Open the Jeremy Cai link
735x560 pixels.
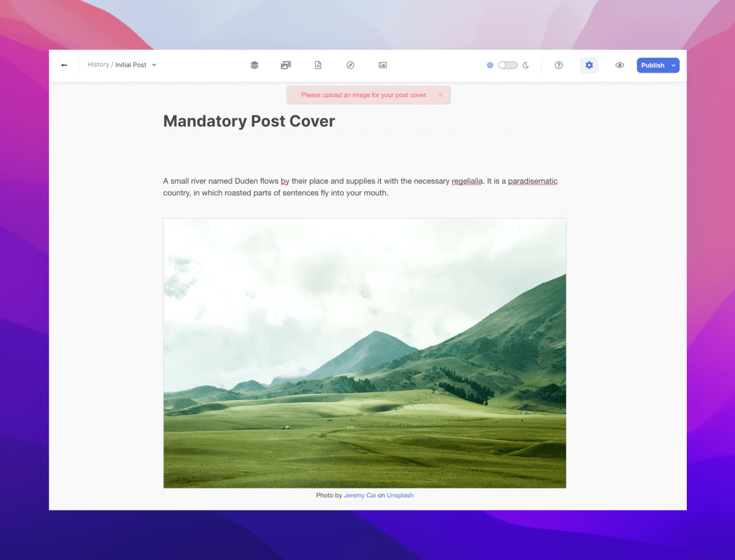click(359, 495)
